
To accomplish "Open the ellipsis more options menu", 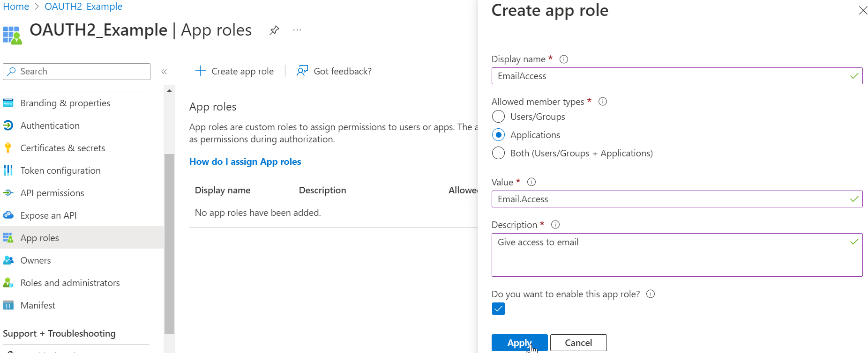I will click(x=297, y=30).
